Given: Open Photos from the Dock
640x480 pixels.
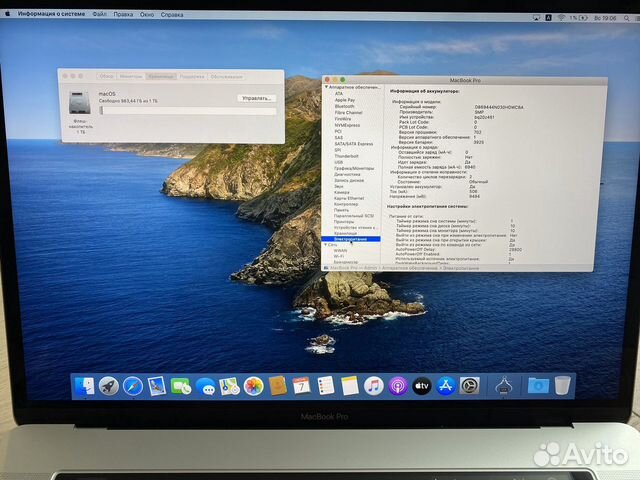Looking at the screenshot, I should click(x=253, y=386).
